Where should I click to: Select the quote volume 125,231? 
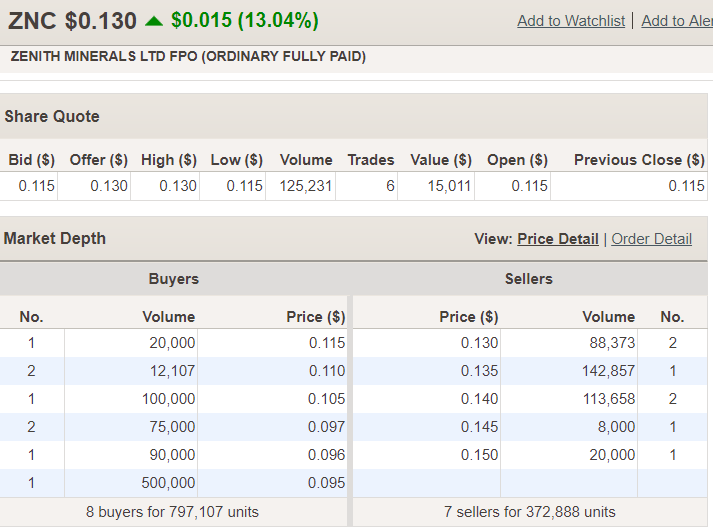[306, 186]
